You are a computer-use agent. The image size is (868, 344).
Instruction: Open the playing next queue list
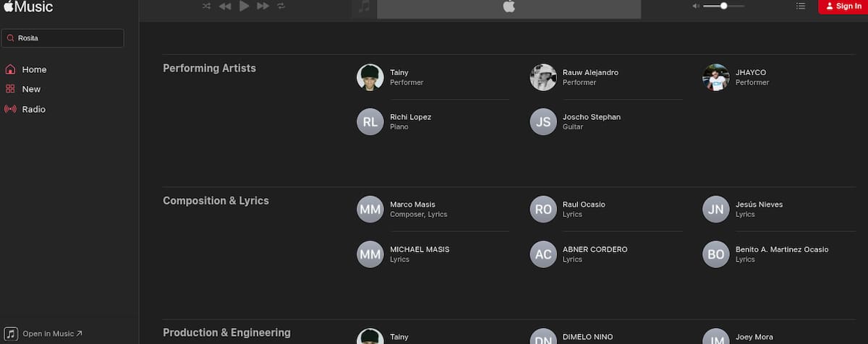800,7
